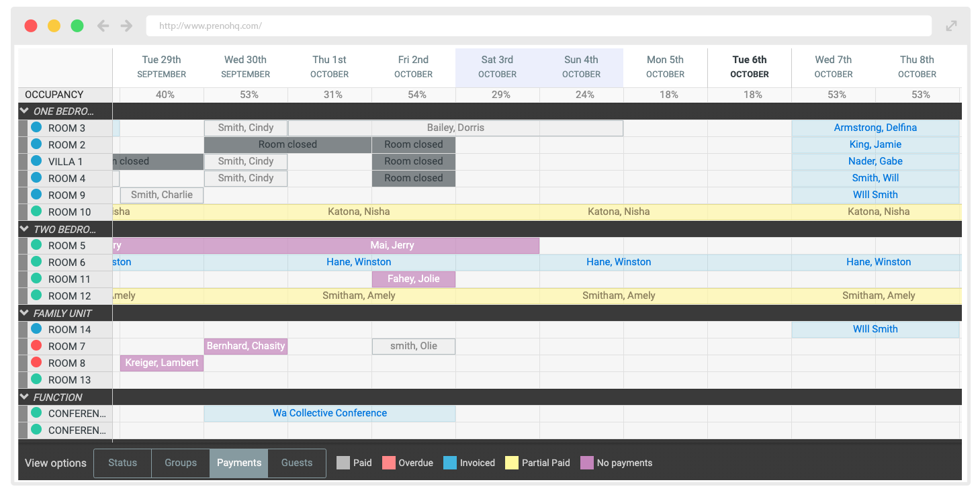Viewport: 980px width, 501px height.
Task: Click the blue status dot for Villa 1
Action: [36, 161]
